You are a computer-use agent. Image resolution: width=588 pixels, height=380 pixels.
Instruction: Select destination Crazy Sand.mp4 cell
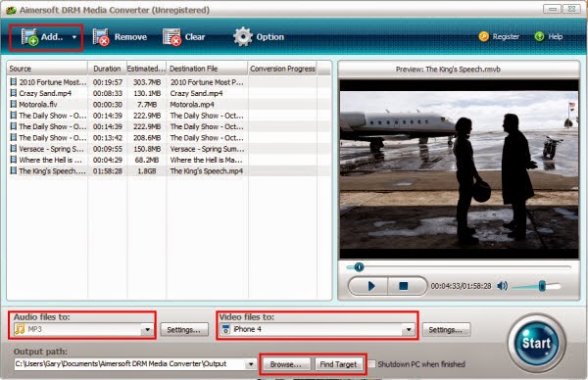click(197, 93)
